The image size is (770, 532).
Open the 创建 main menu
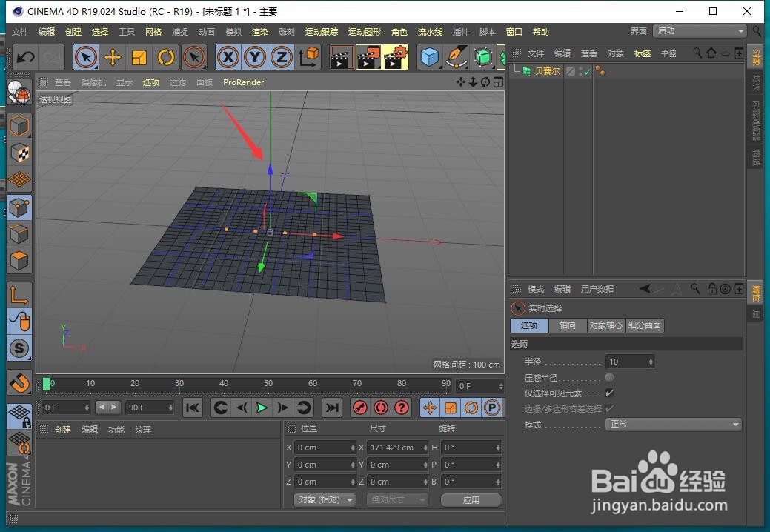pyautogui.click(x=73, y=32)
